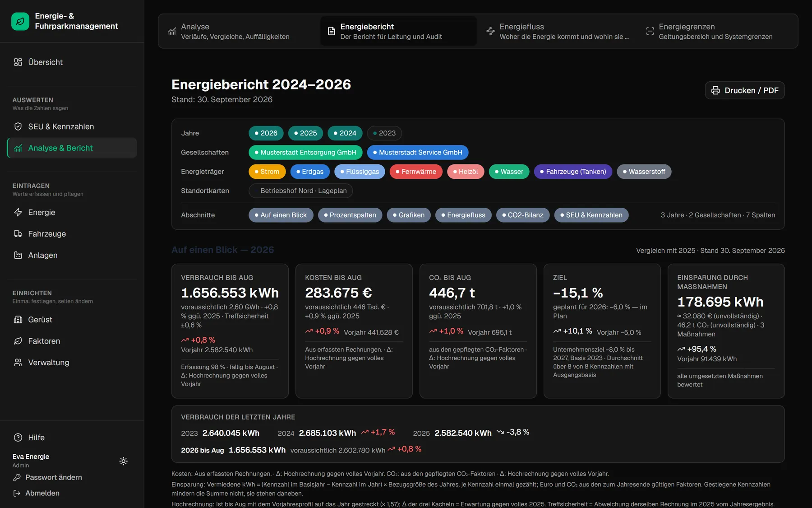Toggle Wasserstoff energy carrier chip
The height and width of the screenshot is (508, 812).
pos(644,172)
